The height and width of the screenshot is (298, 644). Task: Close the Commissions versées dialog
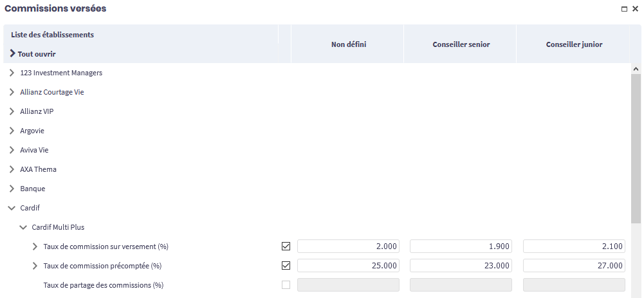pyautogui.click(x=635, y=9)
